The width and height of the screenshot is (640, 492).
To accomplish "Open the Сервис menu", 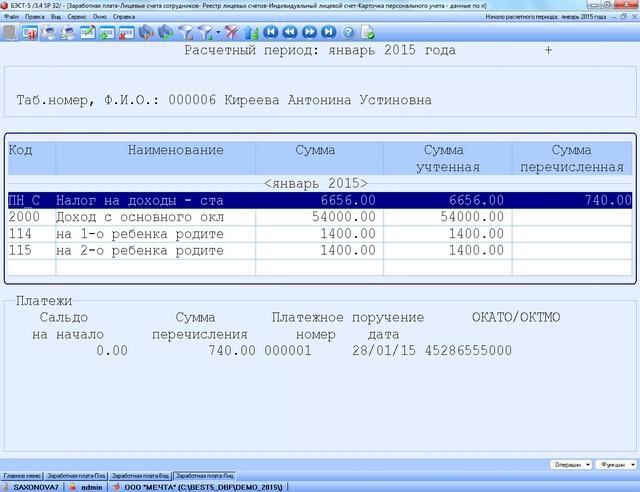I will [x=77, y=17].
